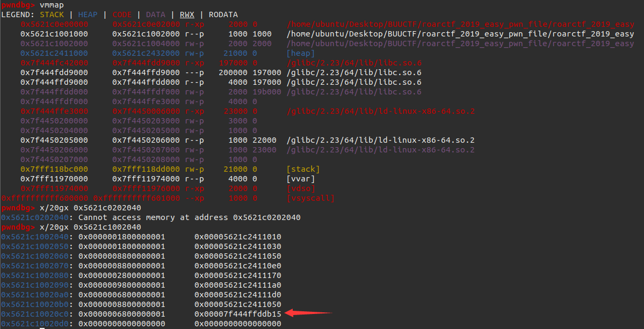Click the heap pointer 0x00005621c24111a0
The height and width of the screenshot is (329, 644).
(x=237, y=285)
